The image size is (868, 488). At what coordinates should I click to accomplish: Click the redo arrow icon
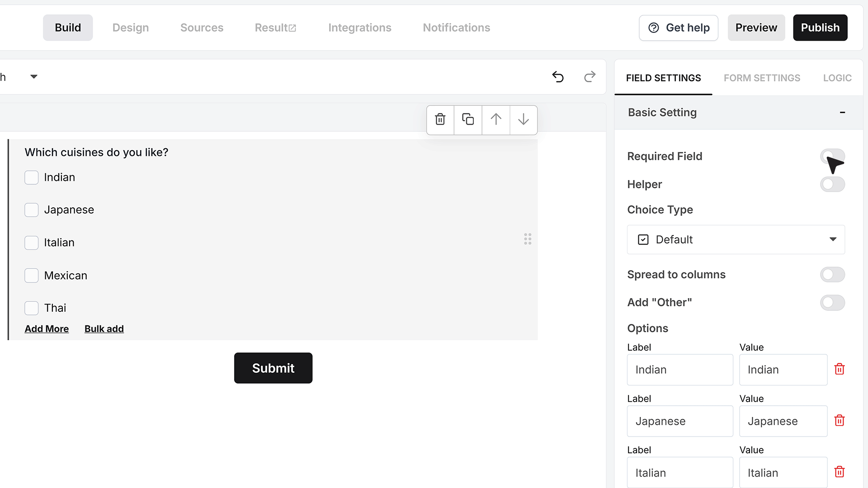590,77
